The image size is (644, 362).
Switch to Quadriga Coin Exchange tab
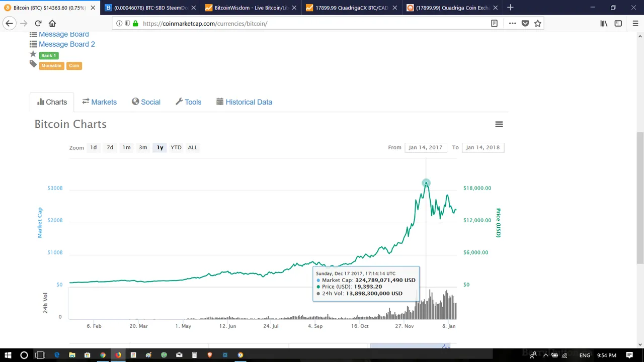452,8
